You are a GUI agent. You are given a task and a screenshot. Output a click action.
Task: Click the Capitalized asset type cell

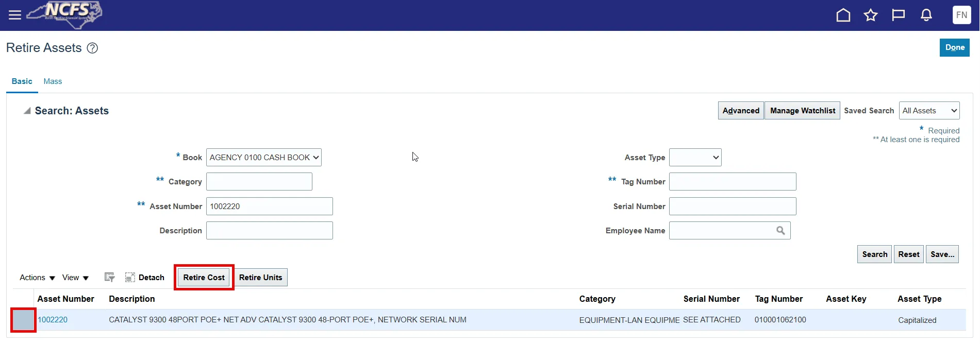click(x=917, y=320)
